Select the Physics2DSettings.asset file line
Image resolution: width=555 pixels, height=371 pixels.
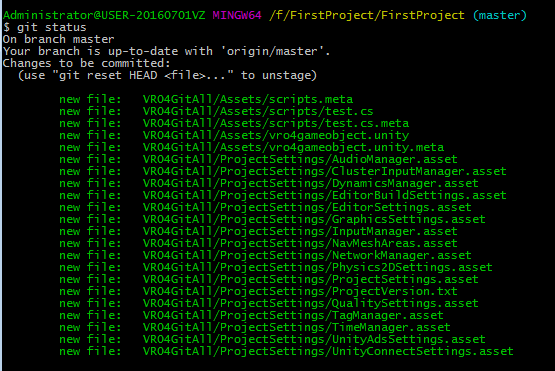pos(276,267)
